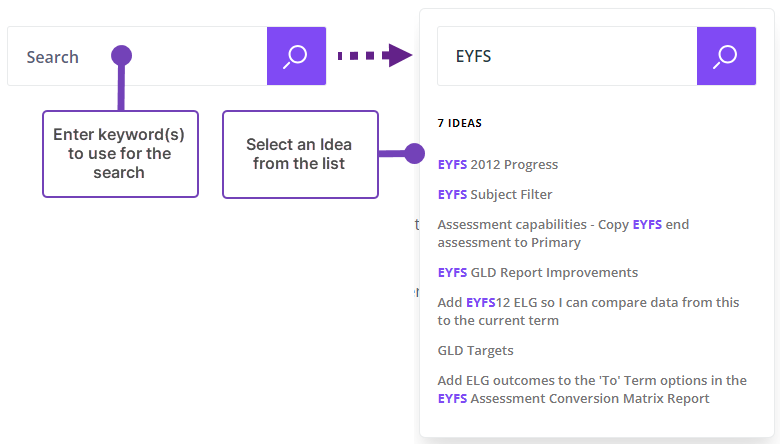Screen dimensions: 780x444
Task: Choose 'EYFS GLD Report Improvements' result
Action: [537, 272]
